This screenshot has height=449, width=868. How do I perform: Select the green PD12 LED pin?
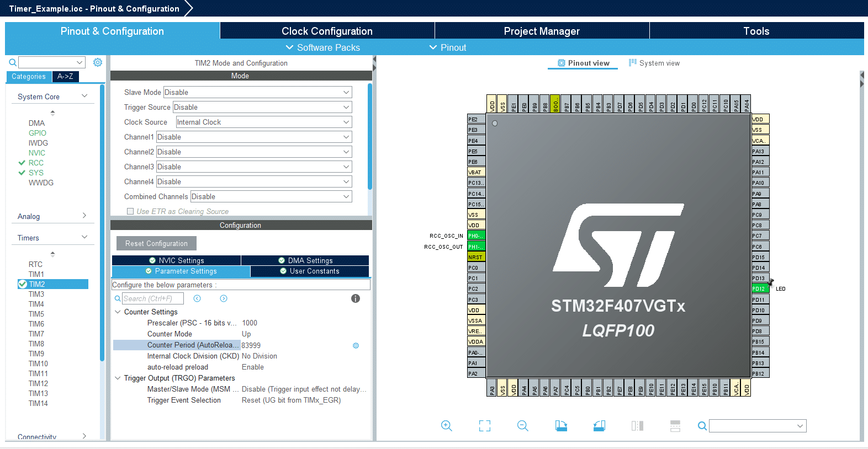pyautogui.click(x=760, y=288)
